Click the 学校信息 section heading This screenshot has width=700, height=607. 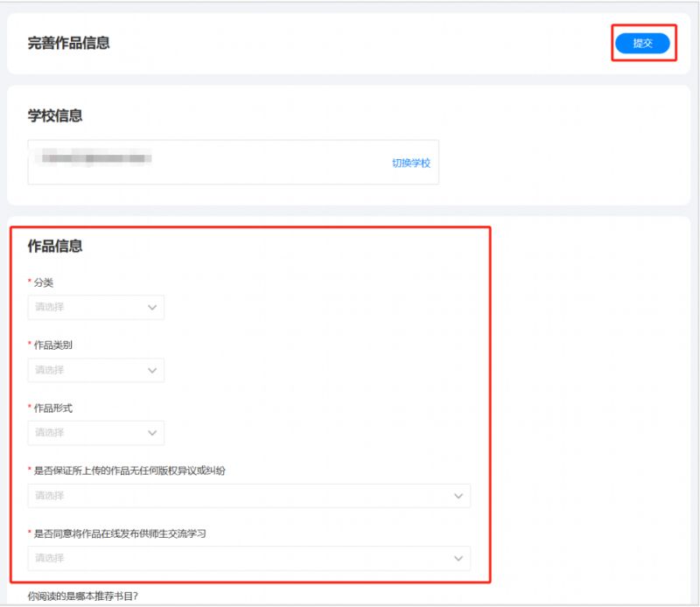tap(55, 115)
